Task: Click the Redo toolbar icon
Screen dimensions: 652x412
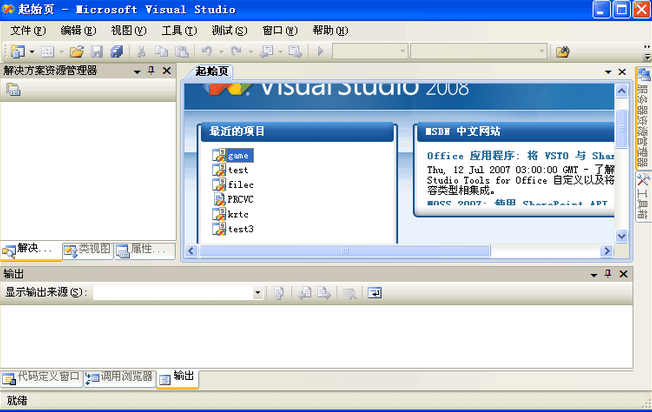Action: click(x=236, y=52)
